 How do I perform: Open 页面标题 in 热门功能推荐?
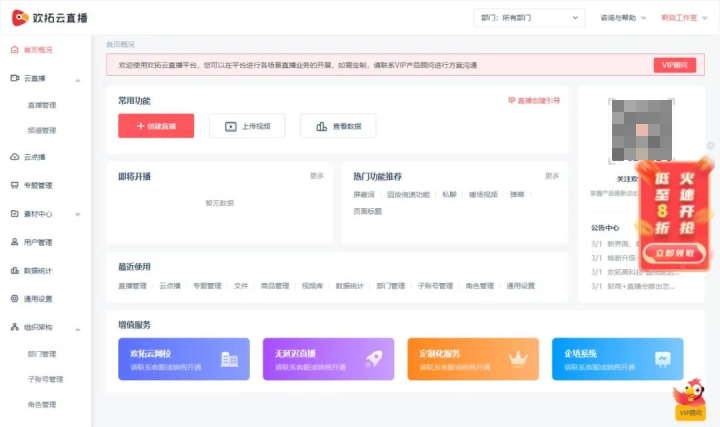pos(367,211)
